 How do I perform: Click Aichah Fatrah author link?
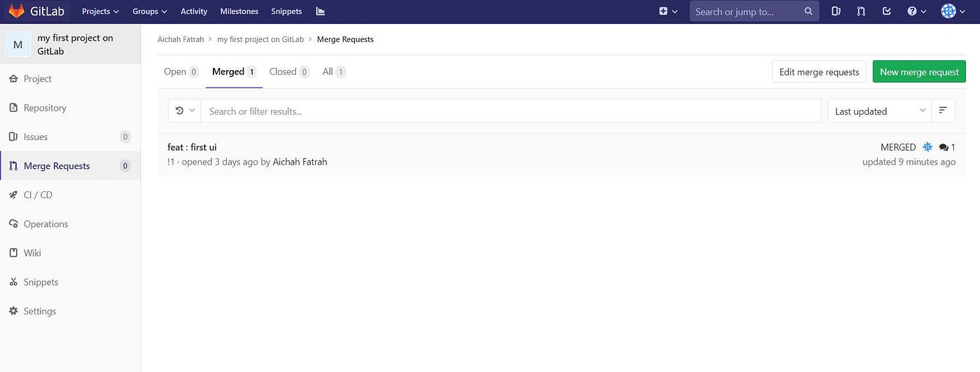[300, 162]
